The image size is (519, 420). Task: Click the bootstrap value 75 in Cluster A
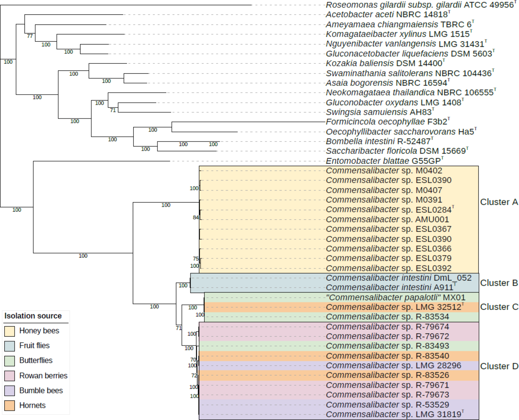tap(196, 259)
